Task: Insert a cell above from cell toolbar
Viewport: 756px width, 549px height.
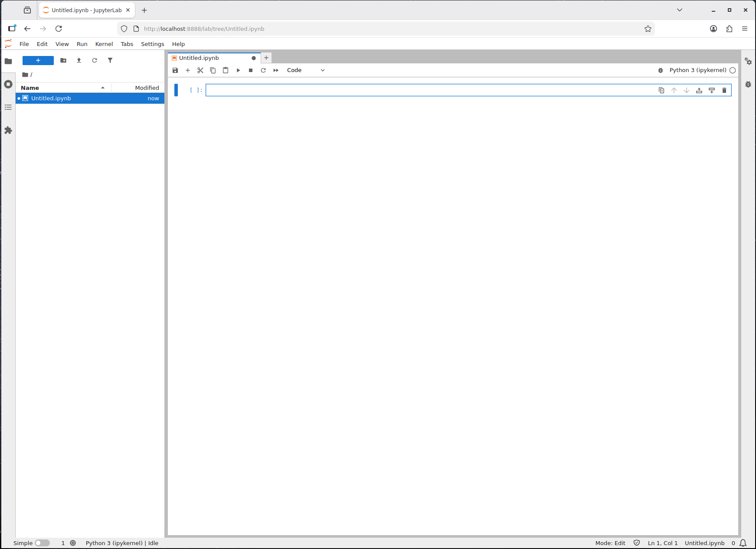Action: click(x=699, y=90)
